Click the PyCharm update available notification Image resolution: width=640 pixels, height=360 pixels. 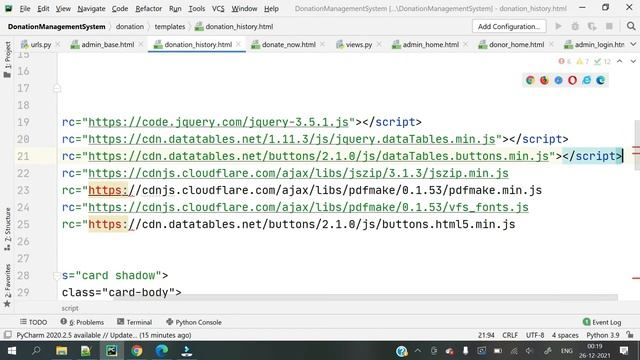point(104,335)
